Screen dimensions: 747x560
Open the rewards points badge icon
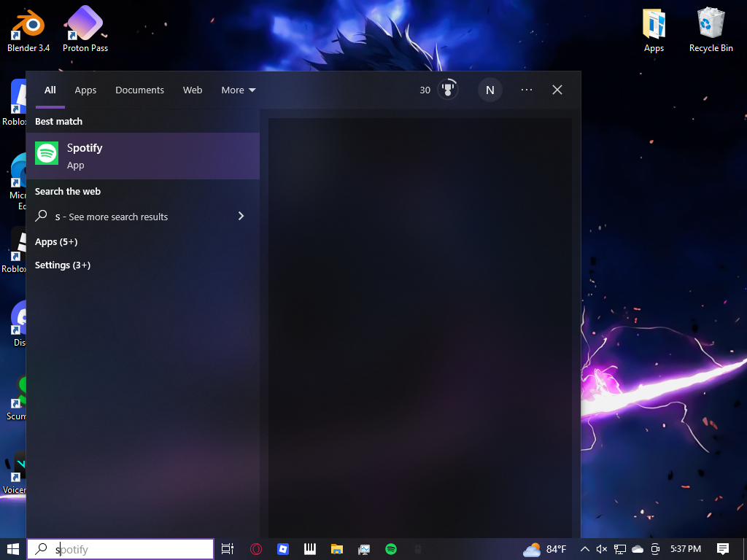pyautogui.click(x=447, y=90)
